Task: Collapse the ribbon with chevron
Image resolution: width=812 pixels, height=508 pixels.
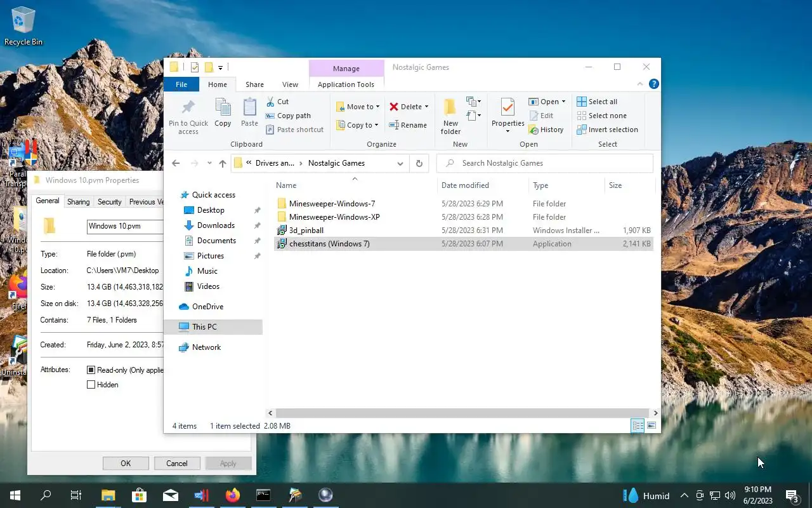Action: click(640, 84)
